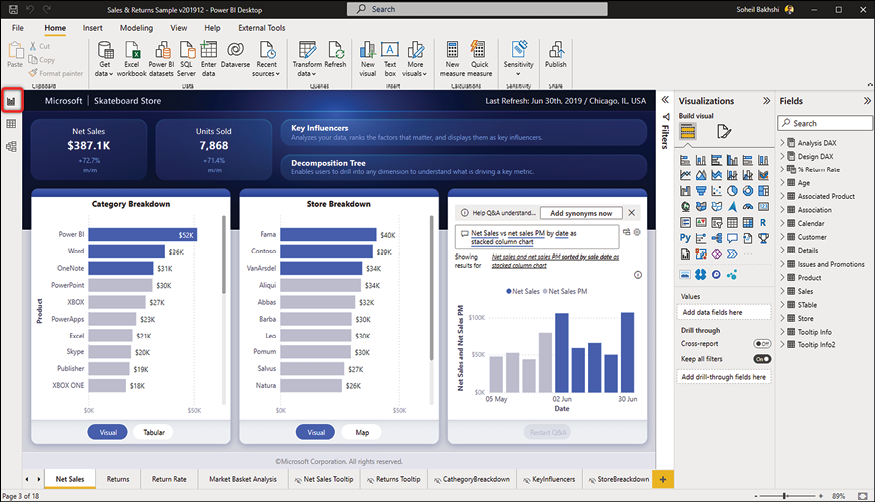Screen dimensions: 875x502
Task: Select the Build visual fields icon
Action: (x=688, y=132)
